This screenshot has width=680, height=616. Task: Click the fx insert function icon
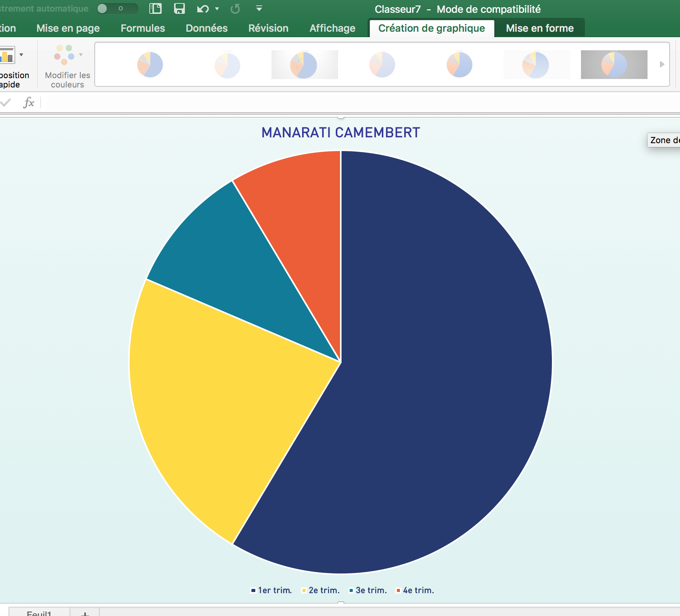(29, 103)
